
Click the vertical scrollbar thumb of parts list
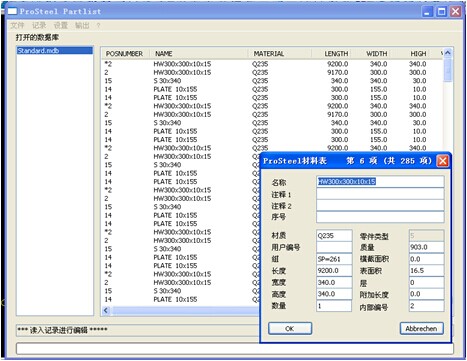448,70
